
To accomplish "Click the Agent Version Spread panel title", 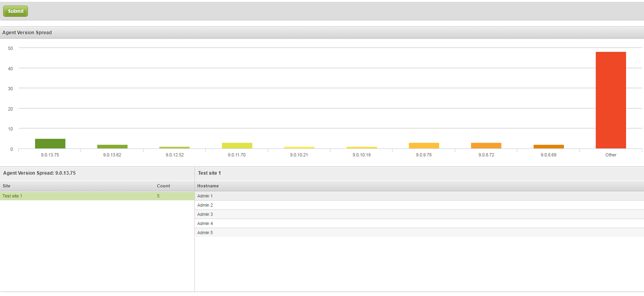I will coord(27,33).
